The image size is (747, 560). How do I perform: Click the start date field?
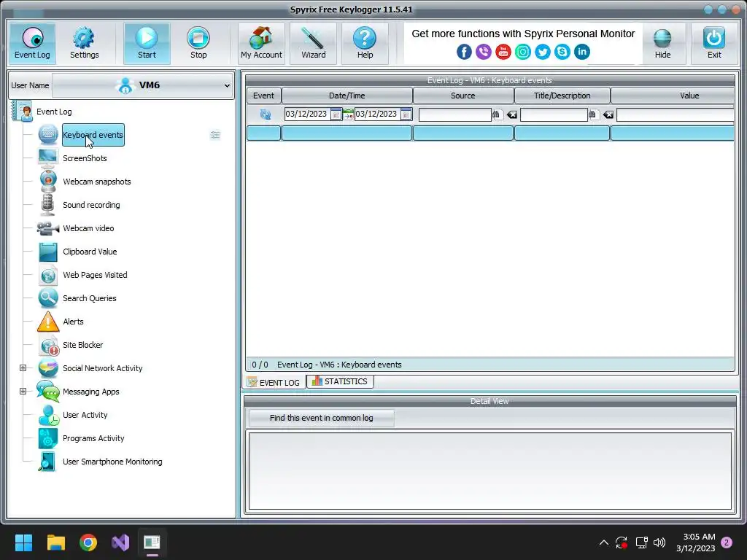[307, 114]
